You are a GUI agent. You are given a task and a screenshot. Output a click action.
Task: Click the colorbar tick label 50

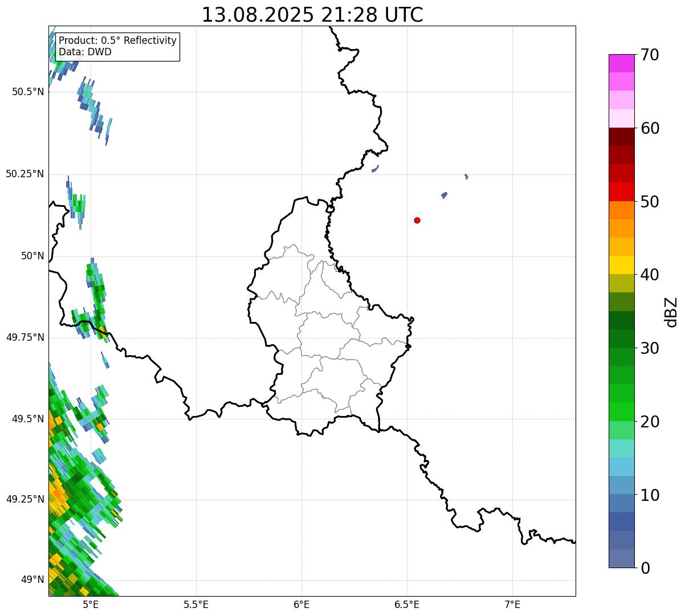pos(650,202)
